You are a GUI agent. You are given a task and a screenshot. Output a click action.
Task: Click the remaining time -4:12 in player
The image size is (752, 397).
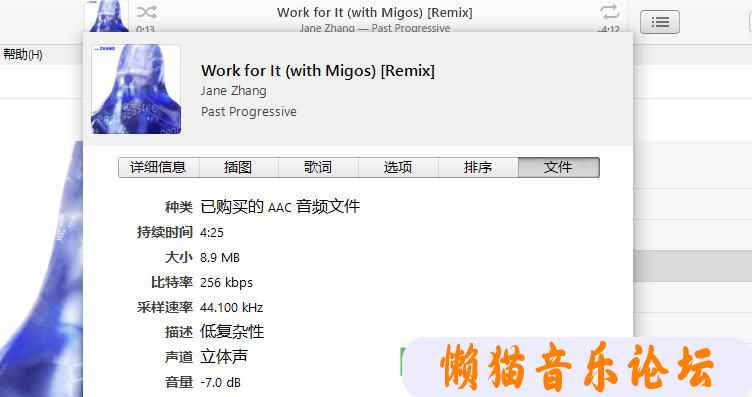[x=609, y=29]
